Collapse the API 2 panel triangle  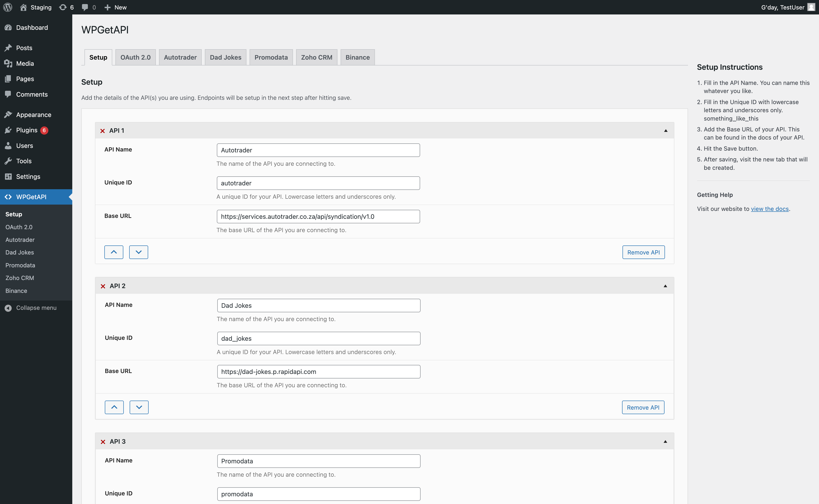tap(665, 286)
